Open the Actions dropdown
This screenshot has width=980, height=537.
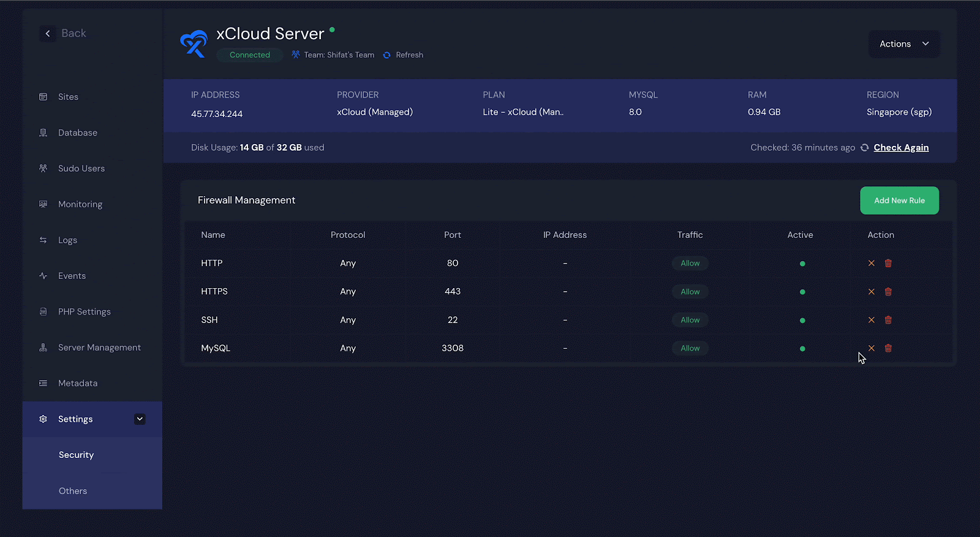tap(904, 44)
